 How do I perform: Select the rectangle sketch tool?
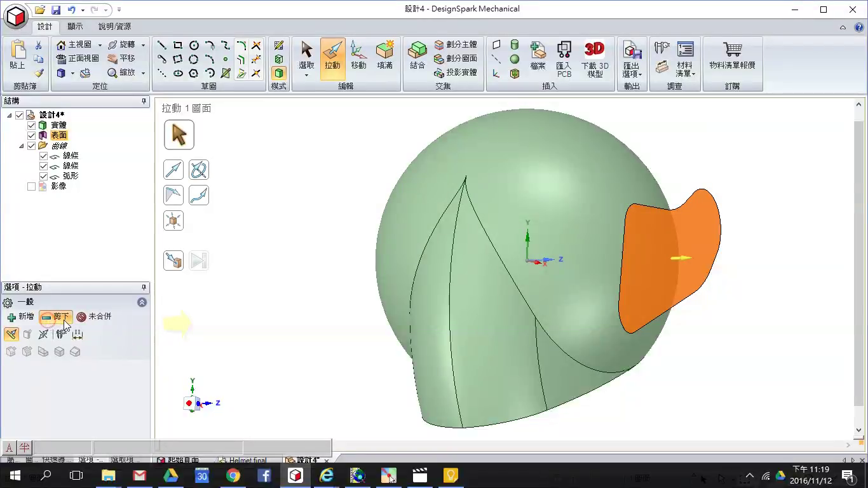178,45
